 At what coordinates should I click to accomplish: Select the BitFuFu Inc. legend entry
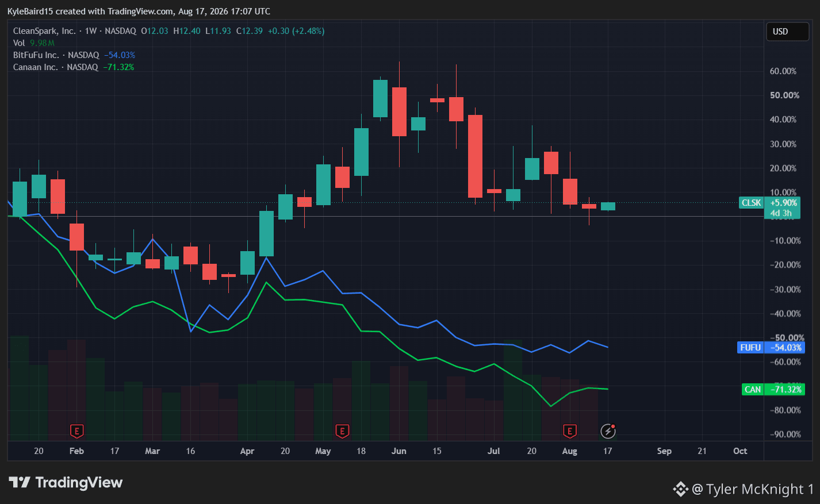pos(56,55)
